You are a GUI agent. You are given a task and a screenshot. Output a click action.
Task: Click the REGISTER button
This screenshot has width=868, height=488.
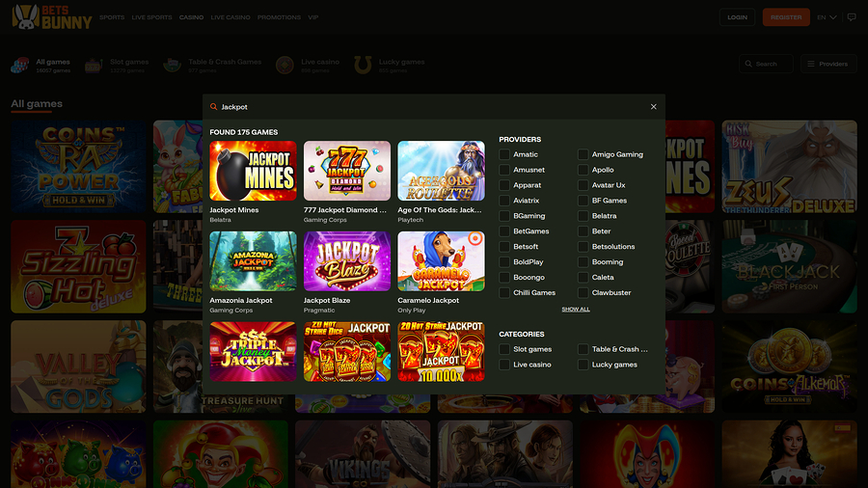786,17
